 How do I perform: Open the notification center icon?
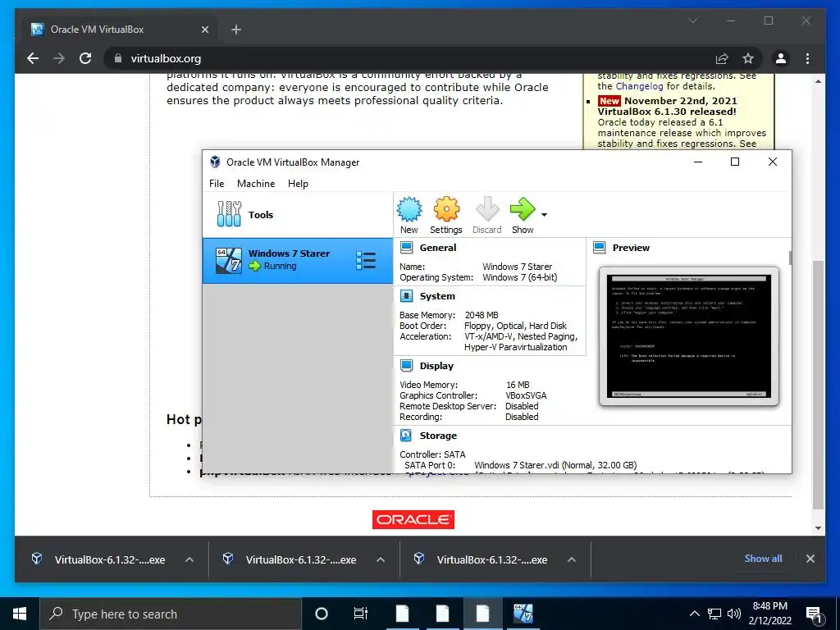815,614
